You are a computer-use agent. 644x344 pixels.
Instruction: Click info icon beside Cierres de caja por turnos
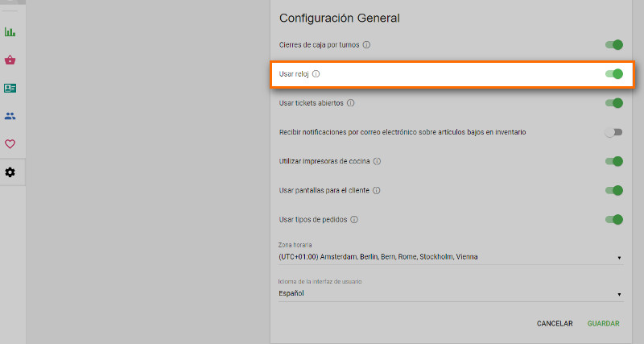(366, 45)
